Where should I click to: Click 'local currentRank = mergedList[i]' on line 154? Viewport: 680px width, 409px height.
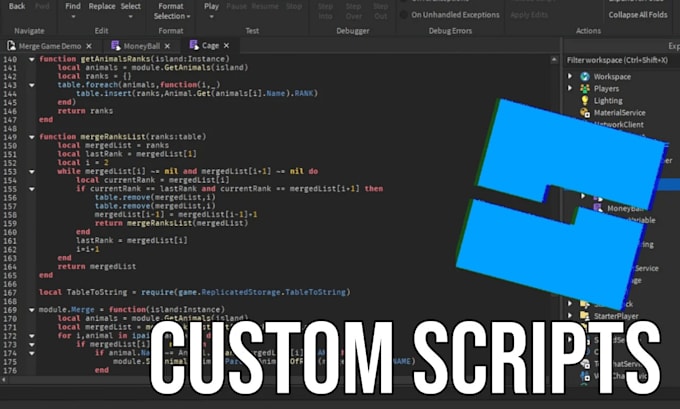click(153, 180)
